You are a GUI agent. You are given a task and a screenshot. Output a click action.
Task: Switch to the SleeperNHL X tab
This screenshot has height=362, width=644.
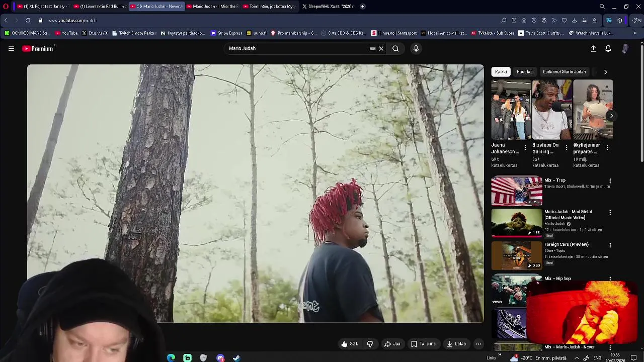pyautogui.click(x=328, y=7)
